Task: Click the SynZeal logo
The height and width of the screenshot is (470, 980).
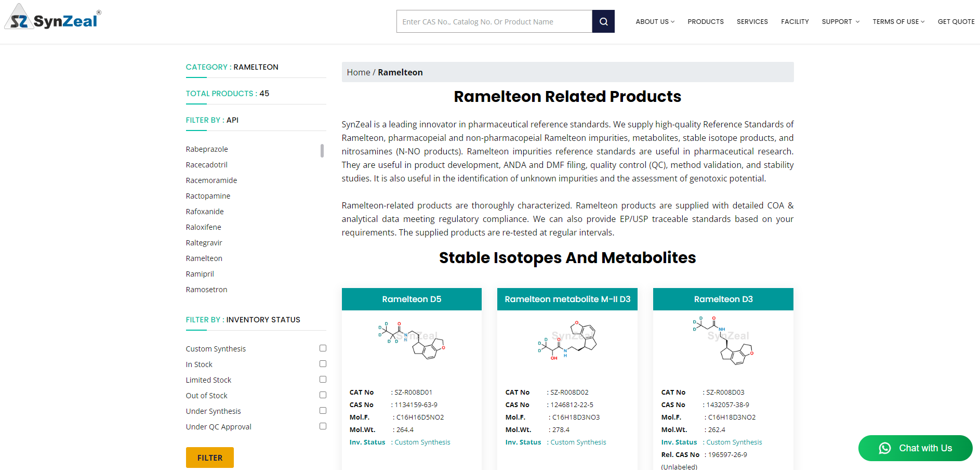Action: (x=53, y=17)
